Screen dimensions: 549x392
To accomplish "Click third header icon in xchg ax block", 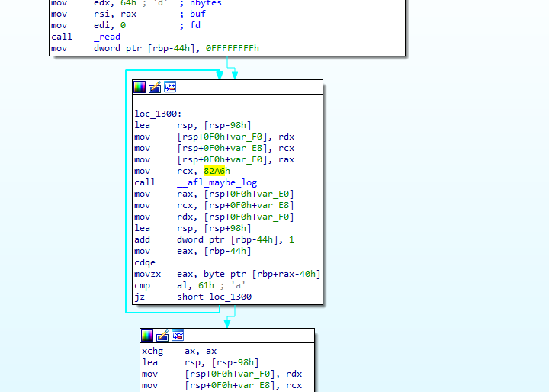I will click(178, 336).
